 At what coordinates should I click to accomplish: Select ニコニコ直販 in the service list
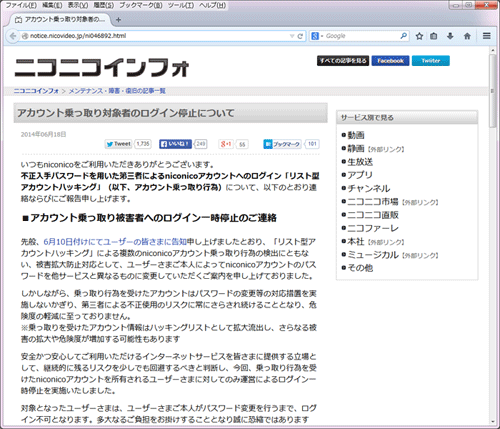pyautogui.click(x=373, y=215)
